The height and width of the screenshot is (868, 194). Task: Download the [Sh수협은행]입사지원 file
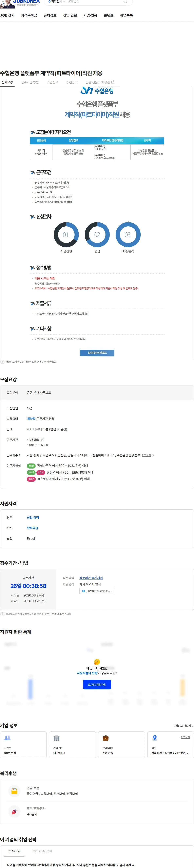point(97,591)
